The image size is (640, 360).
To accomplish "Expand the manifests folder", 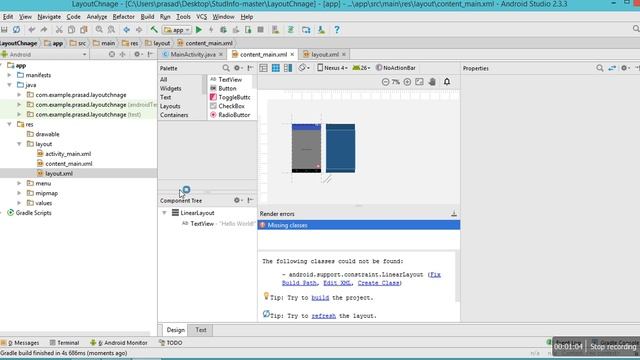I will click(x=9, y=75).
